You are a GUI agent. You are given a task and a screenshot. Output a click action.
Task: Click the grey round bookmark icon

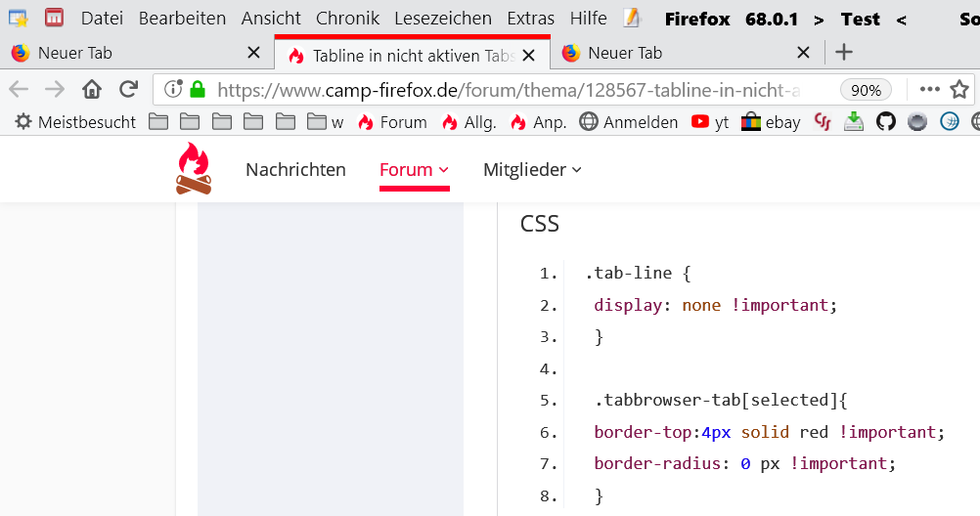pyautogui.click(x=916, y=121)
